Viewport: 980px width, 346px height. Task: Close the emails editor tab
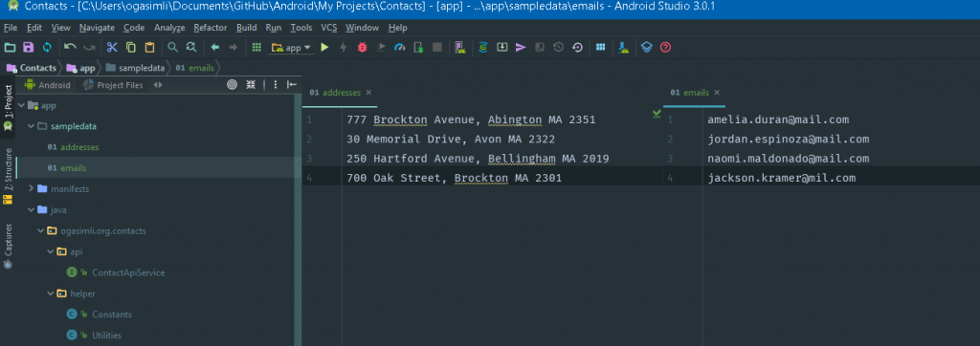(x=717, y=93)
